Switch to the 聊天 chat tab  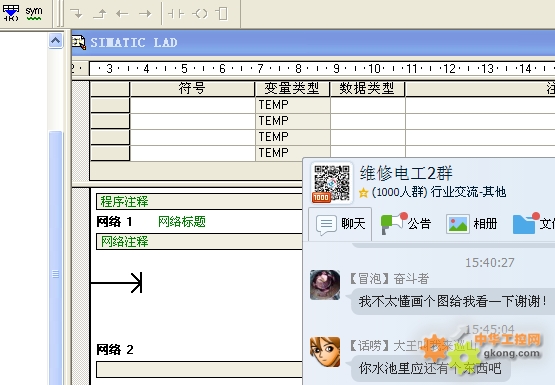[340, 224]
